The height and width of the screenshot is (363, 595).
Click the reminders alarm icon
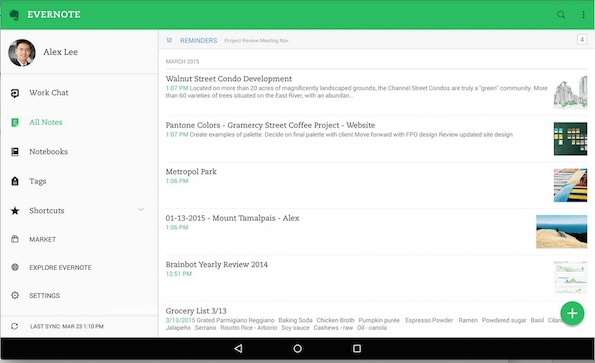pyautogui.click(x=169, y=41)
